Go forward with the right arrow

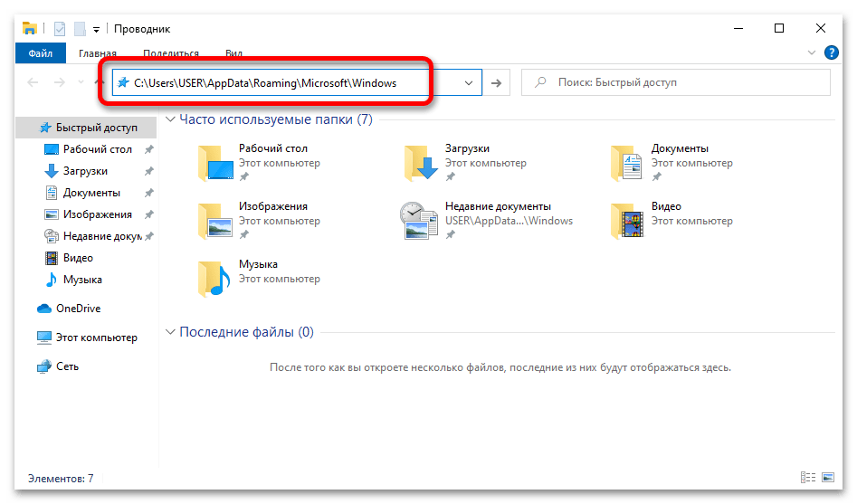tap(59, 82)
